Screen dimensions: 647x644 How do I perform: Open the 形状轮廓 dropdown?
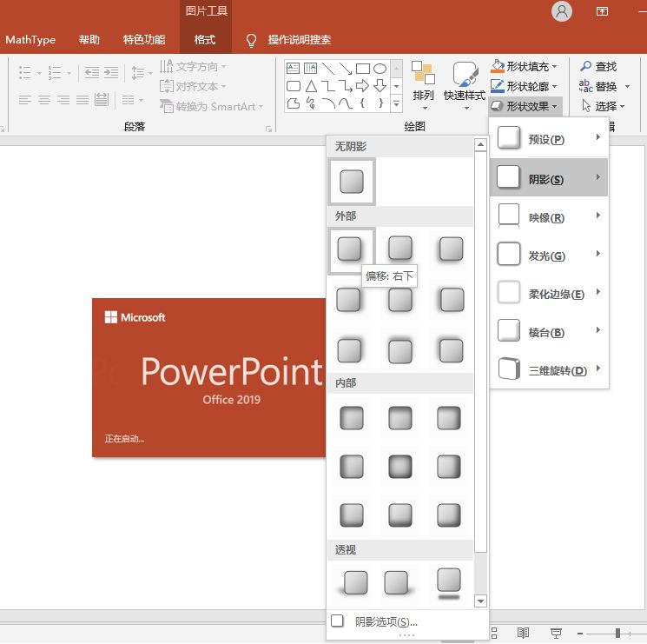pyautogui.click(x=524, y=86)
